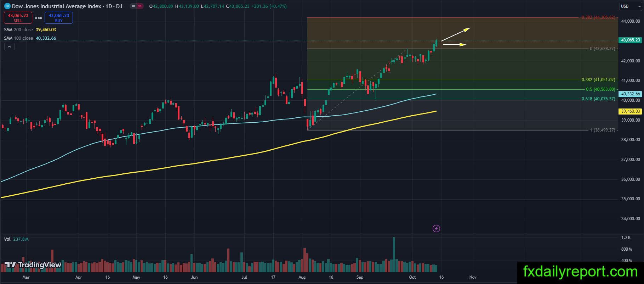Click the 39,000.00 price axis label

[x=631, y=120]
